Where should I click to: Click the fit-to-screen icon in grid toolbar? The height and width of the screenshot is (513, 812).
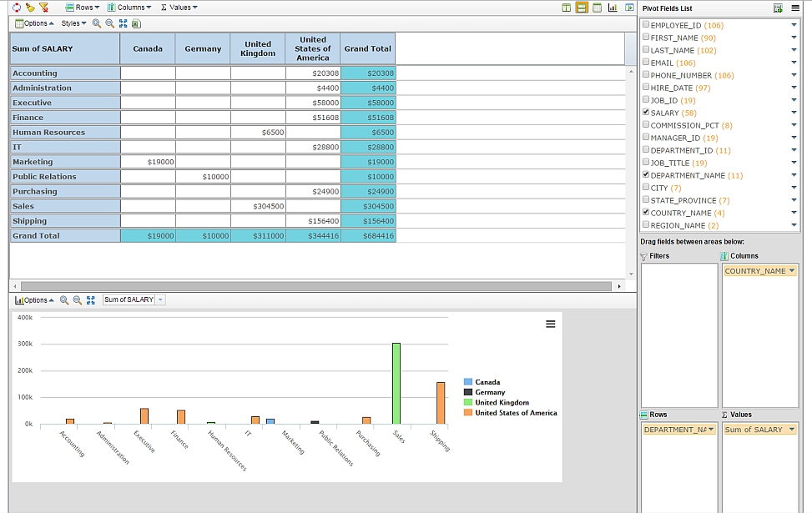pyautogui.click(x=123, y=23)
